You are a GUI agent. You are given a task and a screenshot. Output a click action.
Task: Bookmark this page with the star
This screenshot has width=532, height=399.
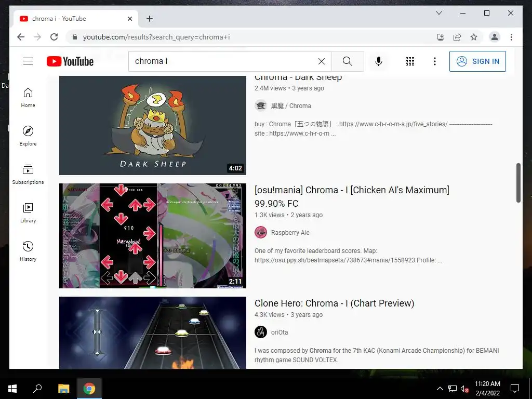(x=474, y=37)
